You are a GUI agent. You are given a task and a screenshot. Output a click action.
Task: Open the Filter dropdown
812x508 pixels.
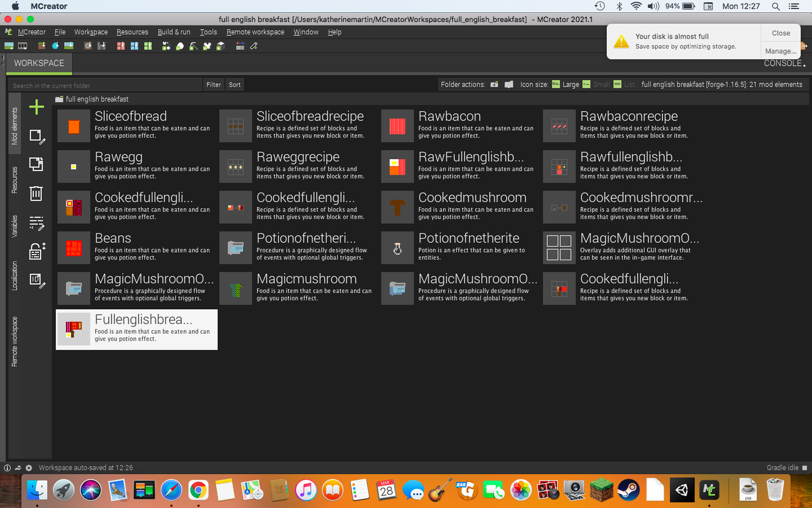pos(214,85)
